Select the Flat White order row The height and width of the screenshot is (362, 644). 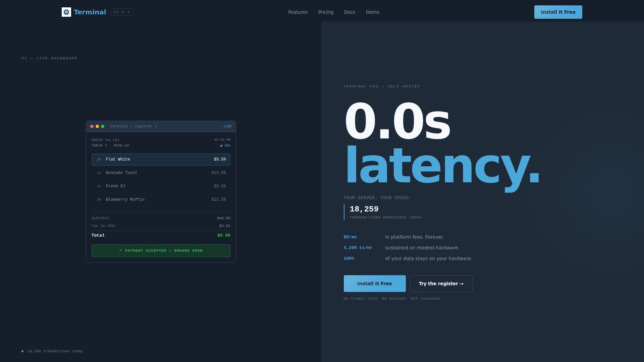tap(161, 160)
